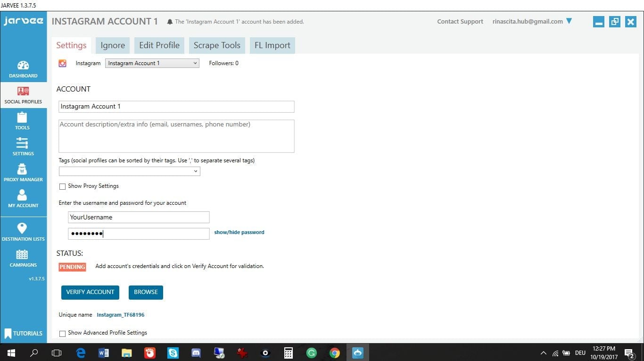Open Calculator from the taskbar

[289, 353]
